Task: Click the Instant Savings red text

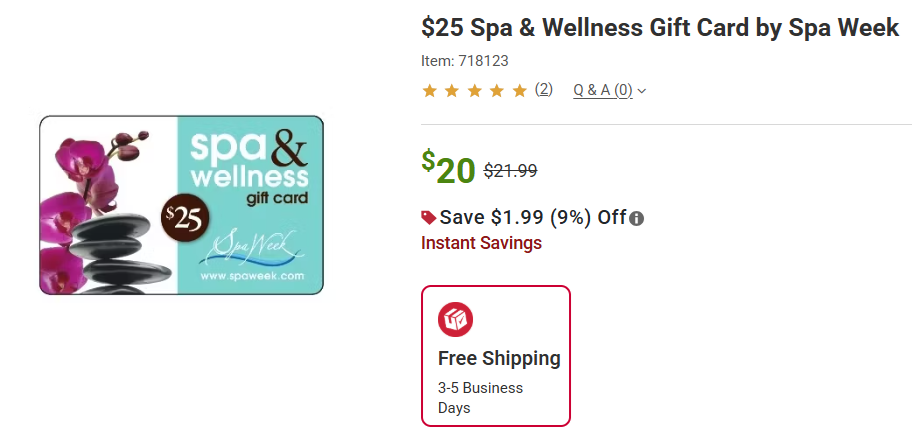Action: click(481, 243)
